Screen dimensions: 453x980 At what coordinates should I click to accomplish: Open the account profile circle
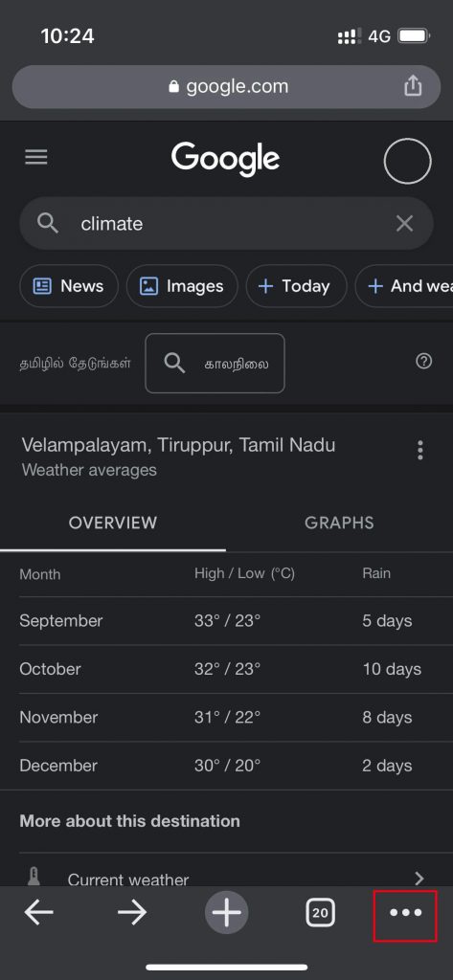tap(407, 161)
